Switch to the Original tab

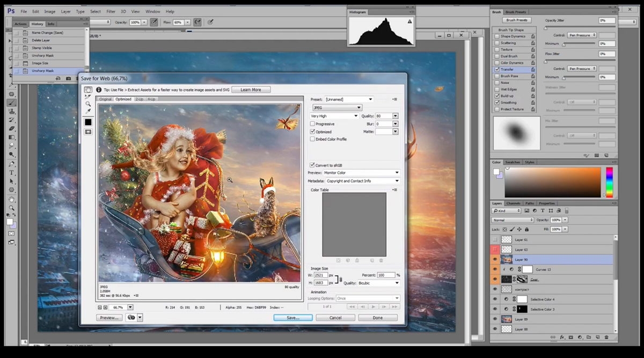pos(105,99)
